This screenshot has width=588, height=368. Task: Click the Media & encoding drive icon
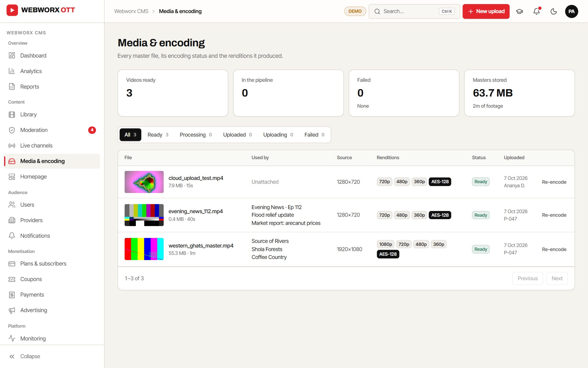[12, 161]
